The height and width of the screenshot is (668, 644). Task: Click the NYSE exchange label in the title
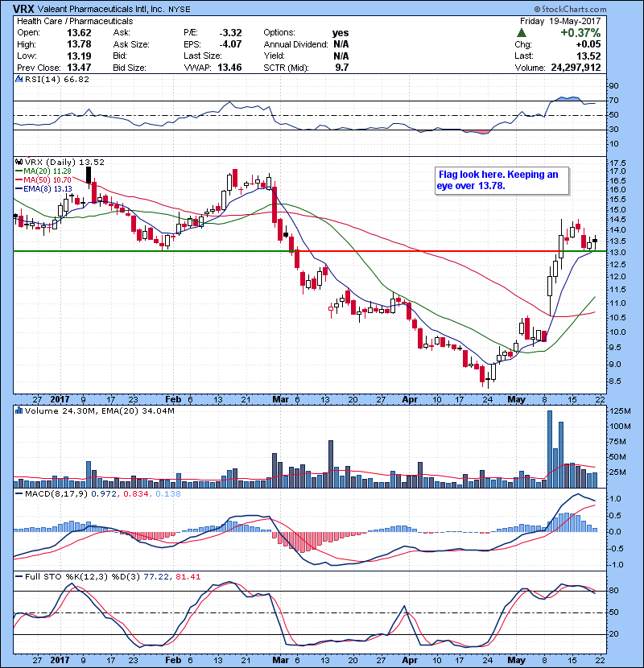pyautogui.click(x=180, y=10)
